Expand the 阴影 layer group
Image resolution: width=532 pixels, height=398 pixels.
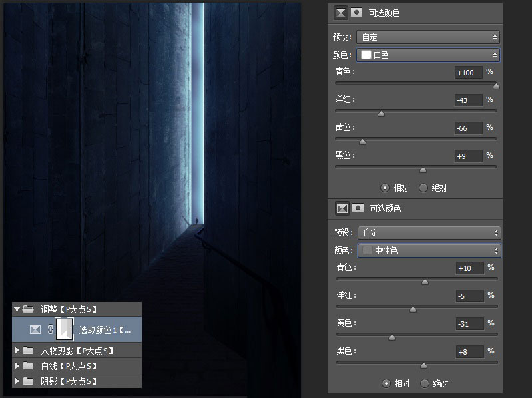17,381
